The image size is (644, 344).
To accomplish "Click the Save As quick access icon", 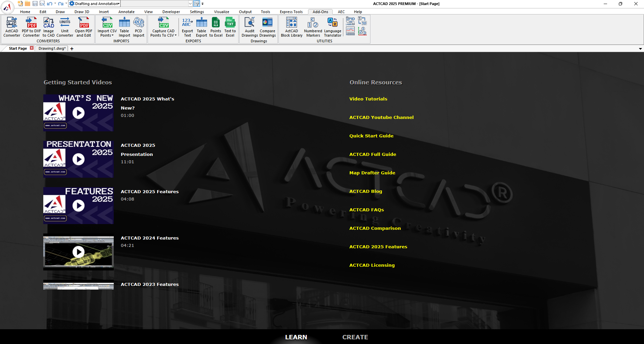I will click(x=42, y=3).
